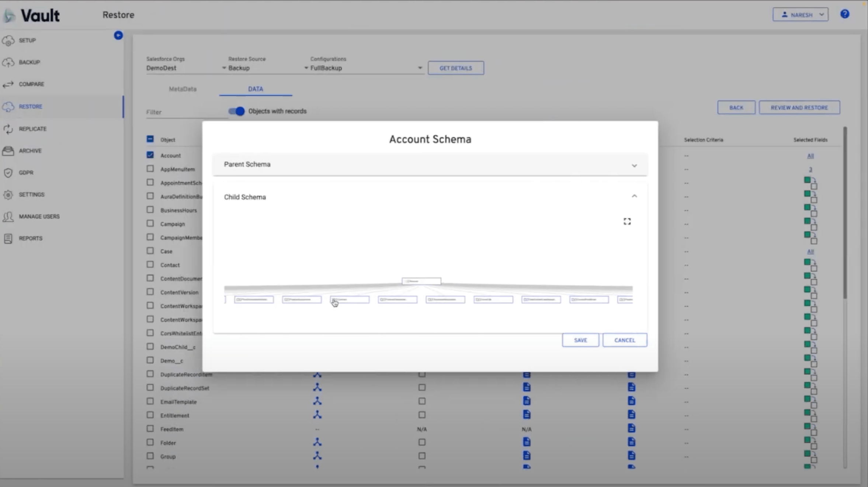The height and width of the screenshot is (487, 868).
Task: Open the NARESH user menu
Action: coord(800,14)
